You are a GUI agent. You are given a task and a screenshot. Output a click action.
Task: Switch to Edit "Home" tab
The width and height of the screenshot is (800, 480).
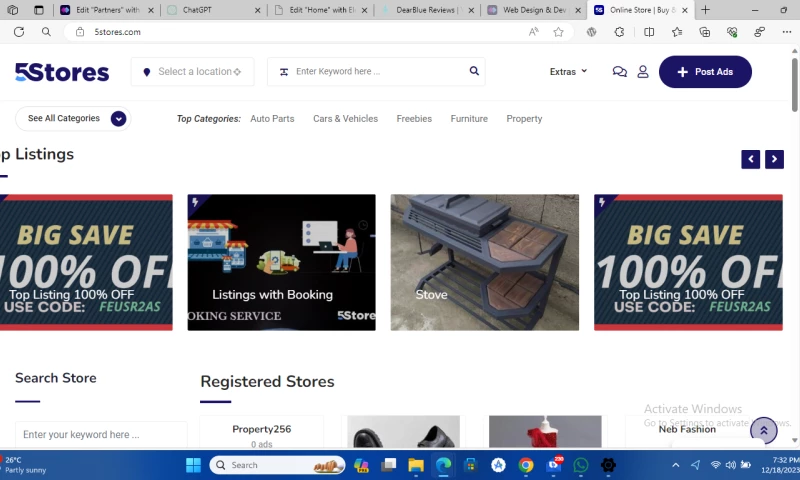click(x=321, y=10)
